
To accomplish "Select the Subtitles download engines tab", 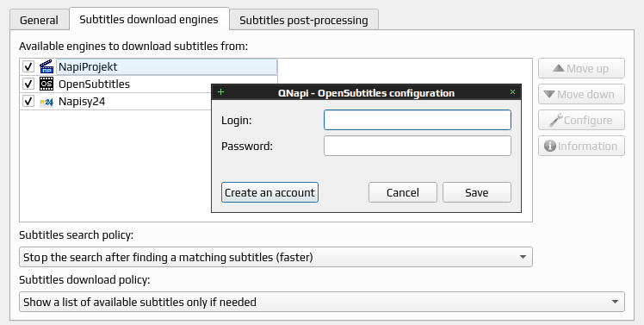I will click(149, 19).
